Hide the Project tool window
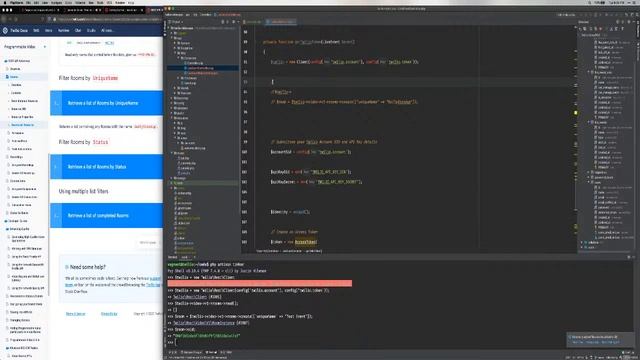The width and height of the screenshot is (640, 360). (x=238, y=22)
